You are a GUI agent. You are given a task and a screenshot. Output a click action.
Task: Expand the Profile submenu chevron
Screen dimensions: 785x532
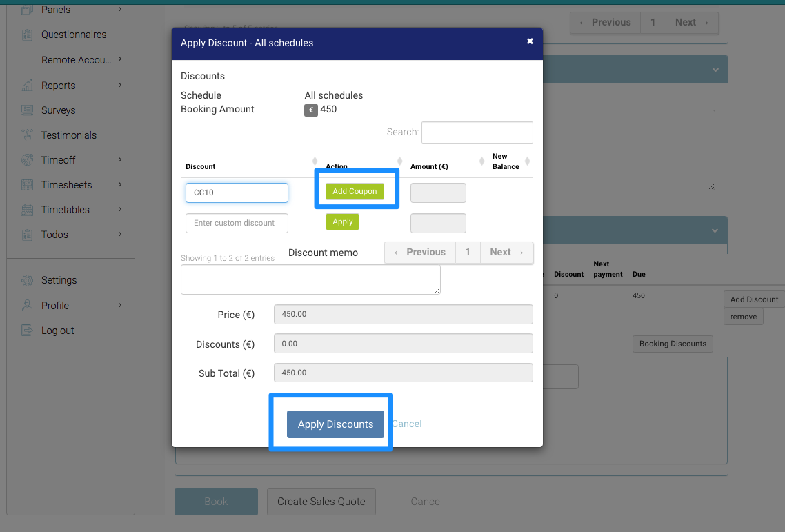coord(120,305)
